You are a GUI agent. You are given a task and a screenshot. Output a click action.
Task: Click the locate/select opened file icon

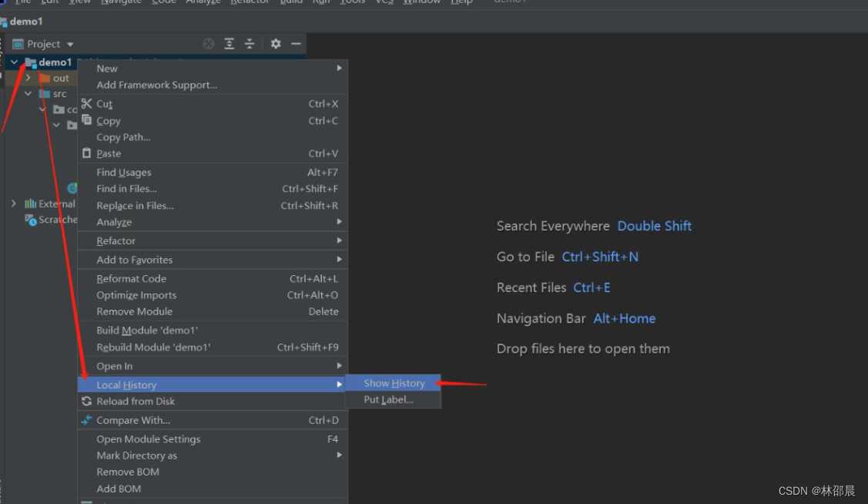[208, 44]
